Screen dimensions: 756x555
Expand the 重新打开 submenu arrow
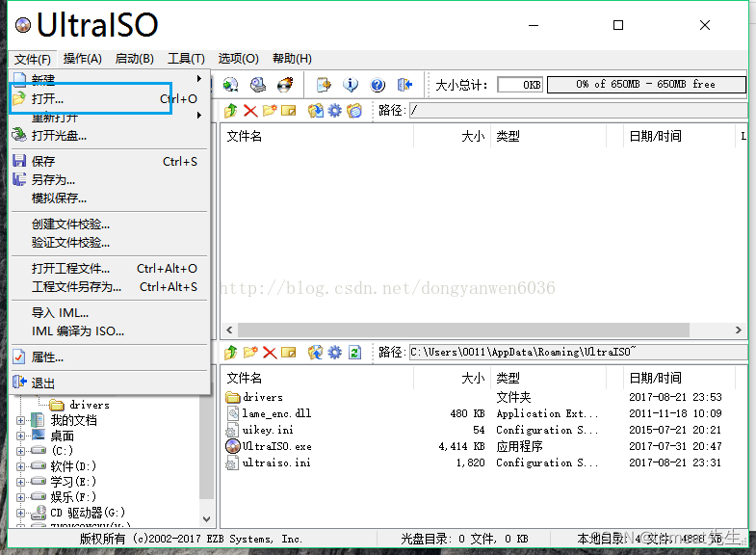coord(198,116)
